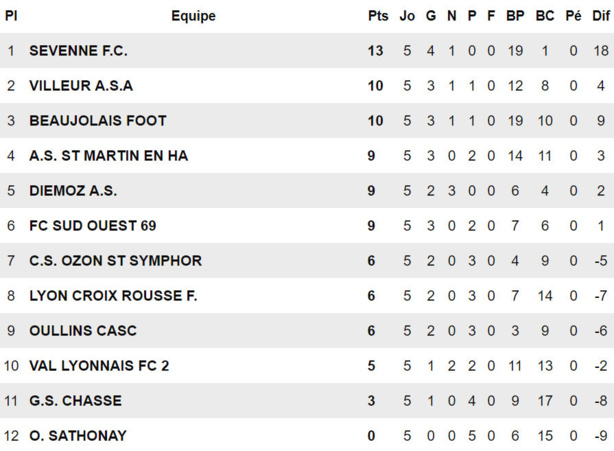Select FC SUD OUEST 69 team
This screenshot has height=451, width=614.
(x=93, y=226)
